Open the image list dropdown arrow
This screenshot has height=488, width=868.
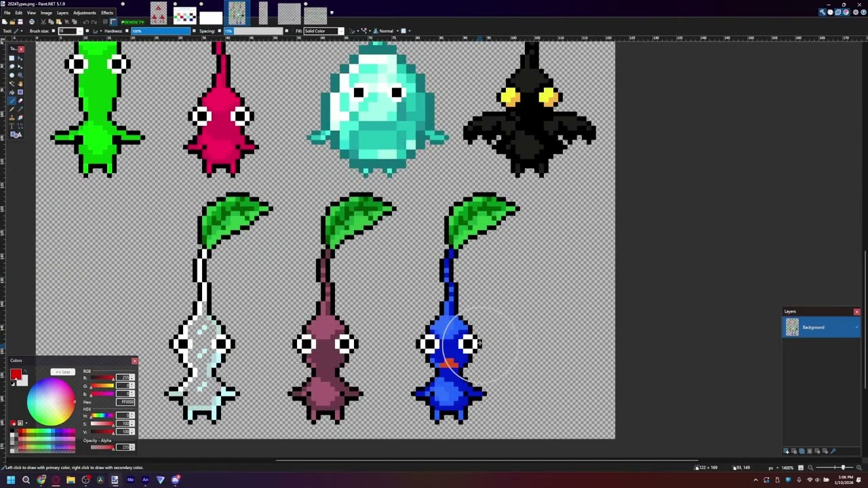332,12
